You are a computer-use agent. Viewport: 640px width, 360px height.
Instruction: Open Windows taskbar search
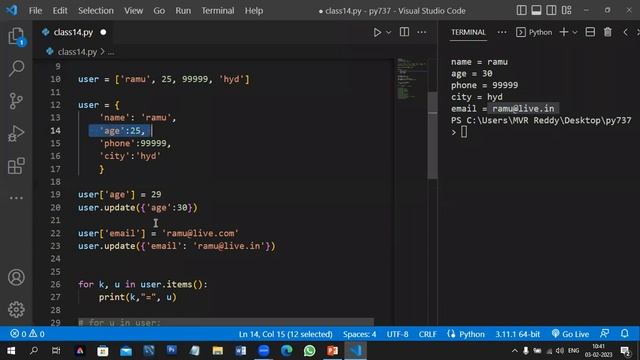[34, 351]
